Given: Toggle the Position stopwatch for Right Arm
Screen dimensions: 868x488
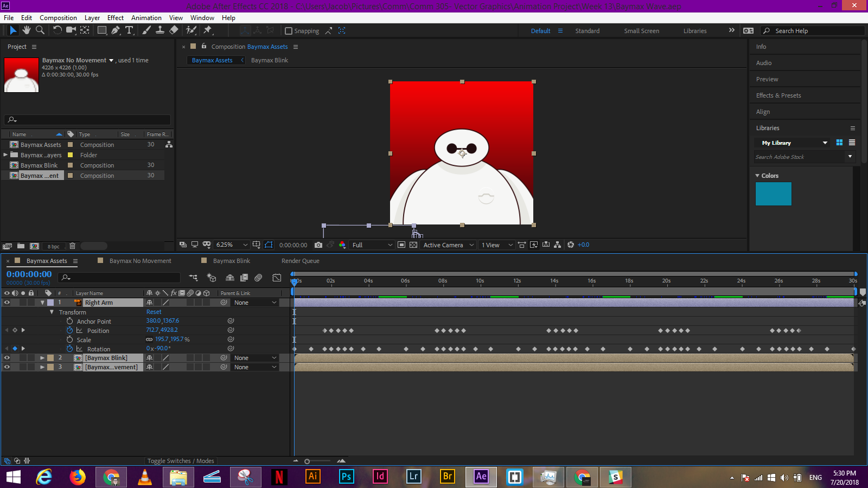Looking at the screenshot, I should coord(69,330).
